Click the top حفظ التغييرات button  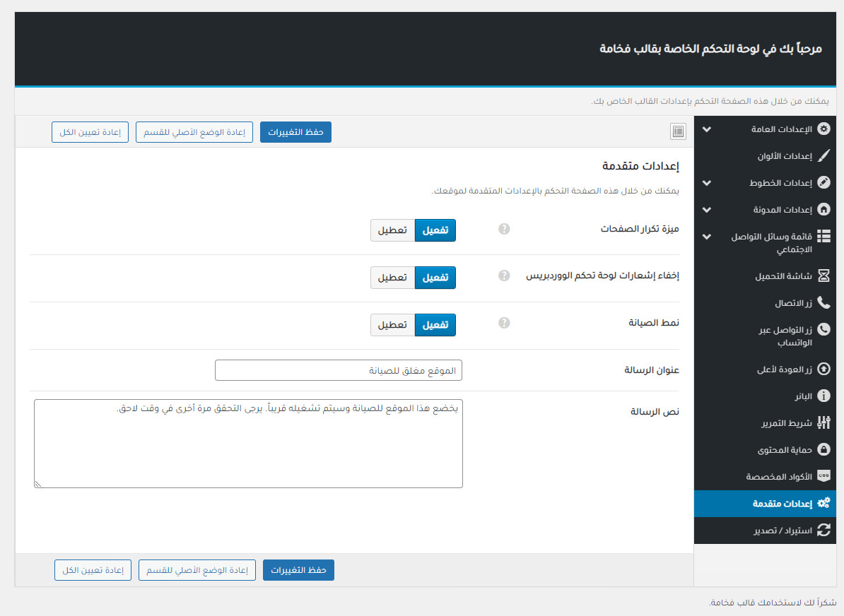tap(295, 132)
